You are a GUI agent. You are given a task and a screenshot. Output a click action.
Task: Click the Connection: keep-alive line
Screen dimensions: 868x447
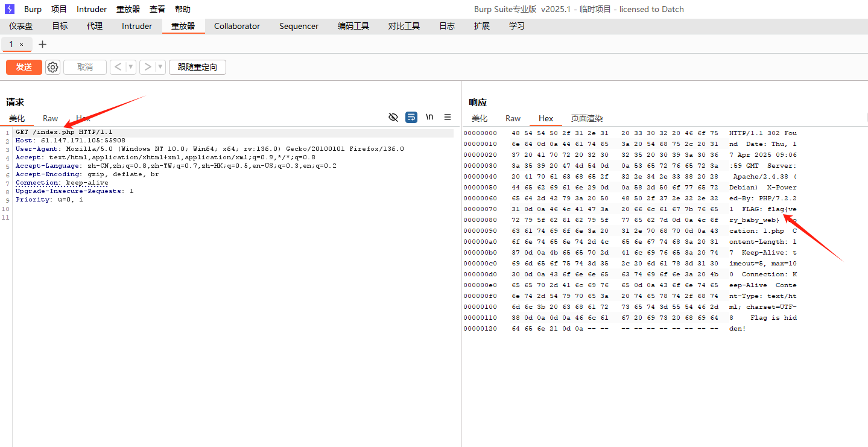tap(62, 183)
